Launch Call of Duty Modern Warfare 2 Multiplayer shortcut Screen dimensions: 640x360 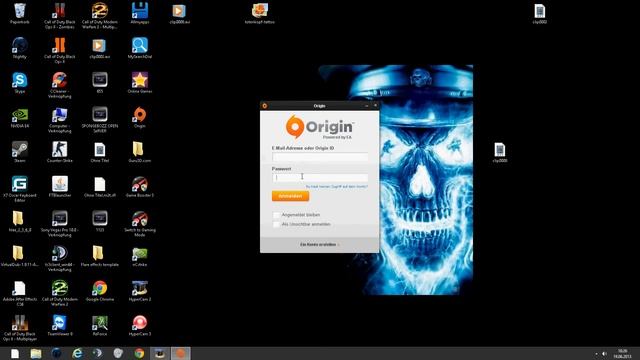[x=100, y=16]
